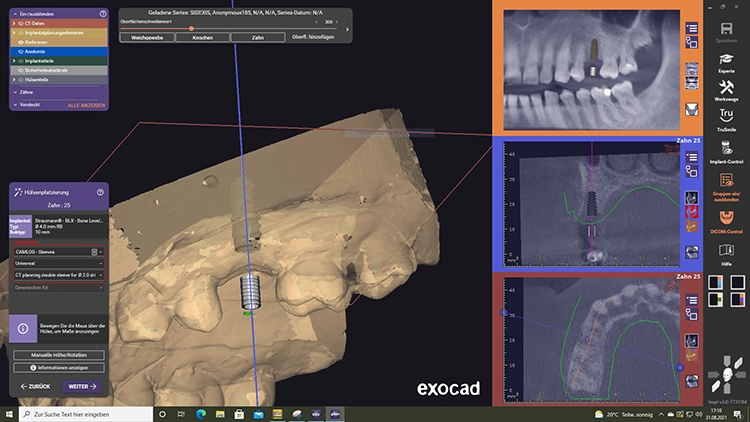750x422 pixels.
Task: Select bottom-right view layout preset
Action: coord(737,300)
